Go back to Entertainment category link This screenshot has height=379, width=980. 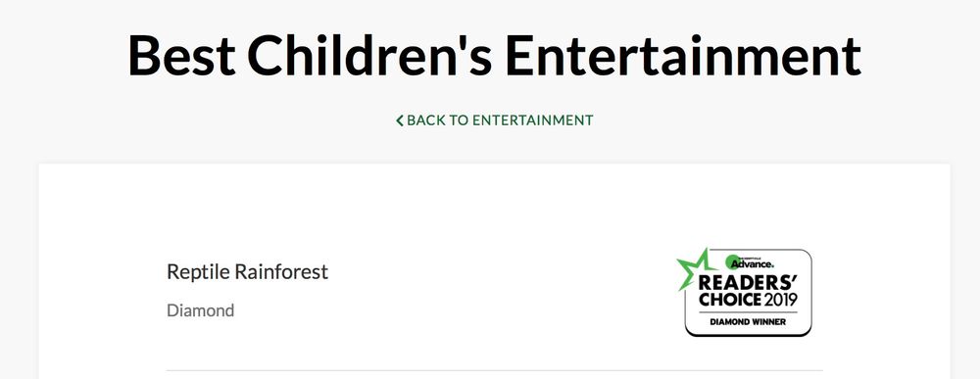pos(494,120)
